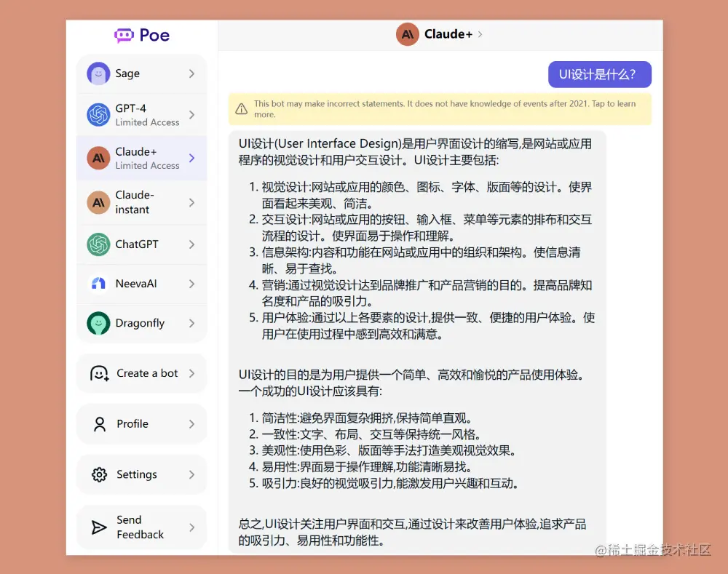Viewport: 728px width, 574px height.
Task: Click the Create a bot smiley icon
Action: [x=98, y=373]
